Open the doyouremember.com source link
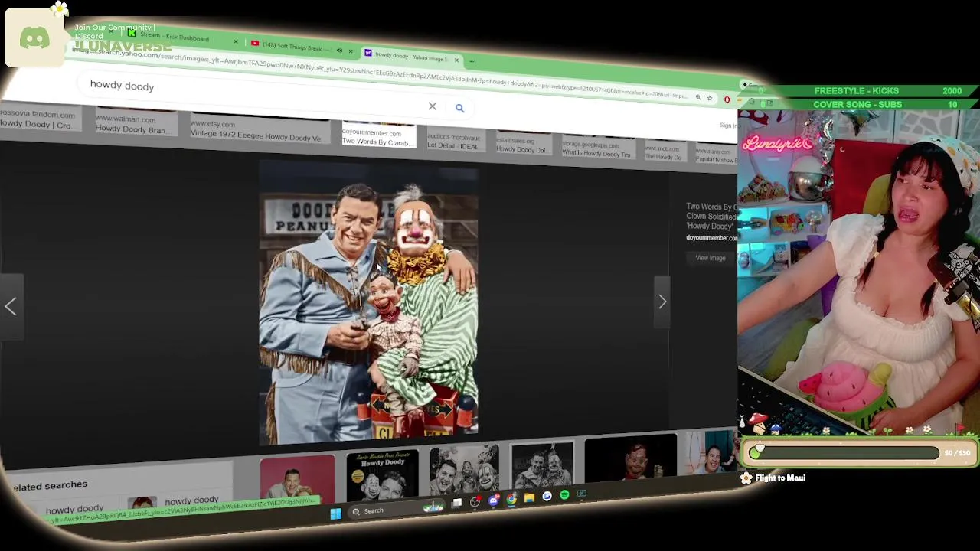This screenshot has height=551, width=980. tap(711, 238)
